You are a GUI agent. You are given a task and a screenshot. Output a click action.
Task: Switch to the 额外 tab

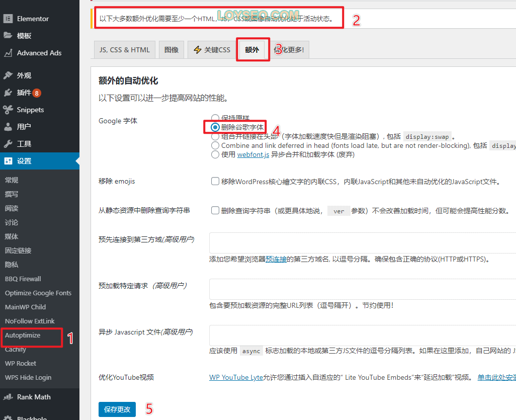(x=252, y=50)
